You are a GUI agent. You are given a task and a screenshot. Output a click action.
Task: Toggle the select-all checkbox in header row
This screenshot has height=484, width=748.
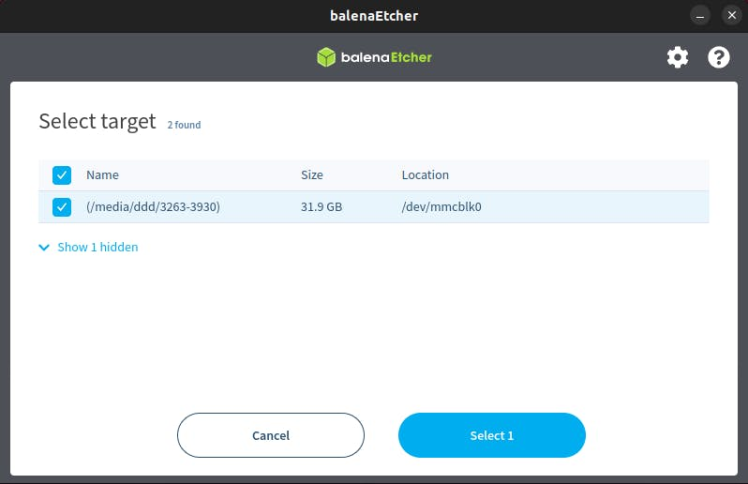pyautogui.click(x=62, y=175)
